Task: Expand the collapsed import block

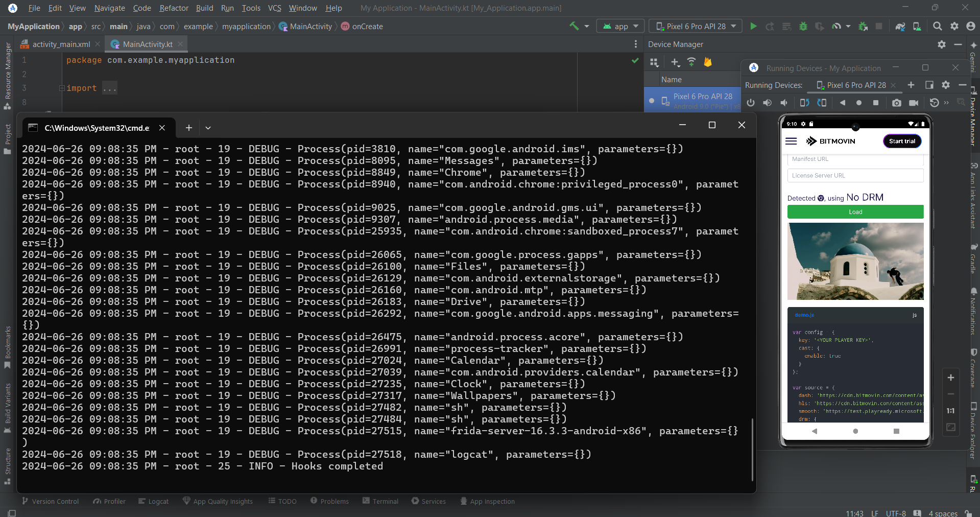Action: click(x=62, y=88)
